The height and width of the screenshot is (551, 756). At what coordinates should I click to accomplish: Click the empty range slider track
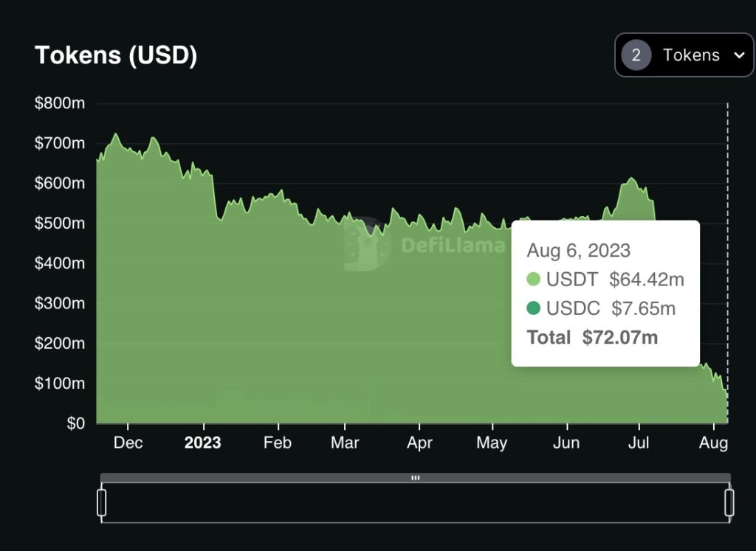(x=416, y=503)
